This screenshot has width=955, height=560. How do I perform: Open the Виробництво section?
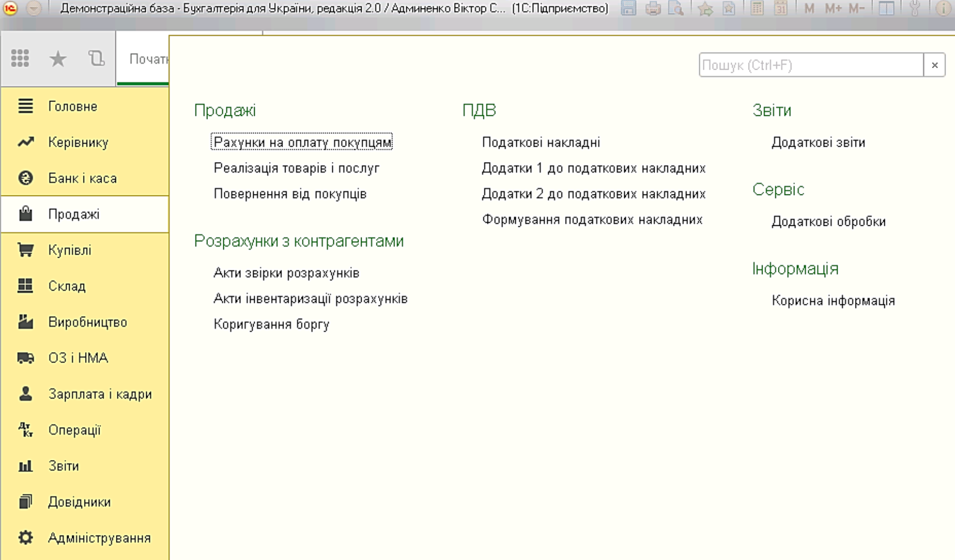85,322
